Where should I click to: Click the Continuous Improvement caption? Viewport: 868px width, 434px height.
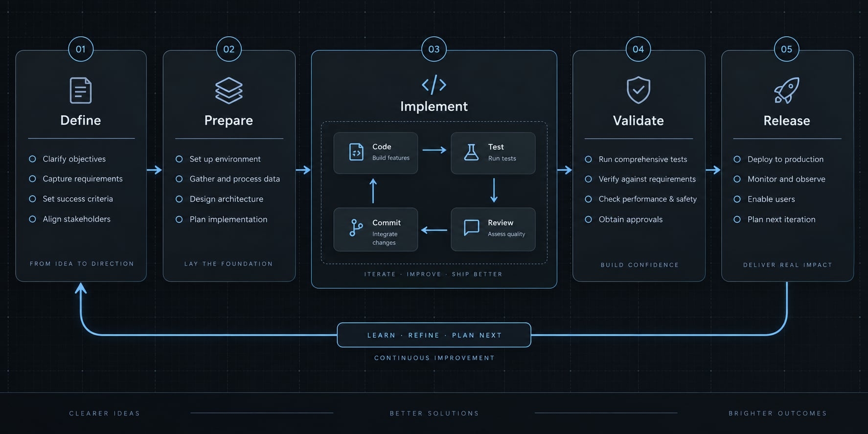click(x=434, y=358)
